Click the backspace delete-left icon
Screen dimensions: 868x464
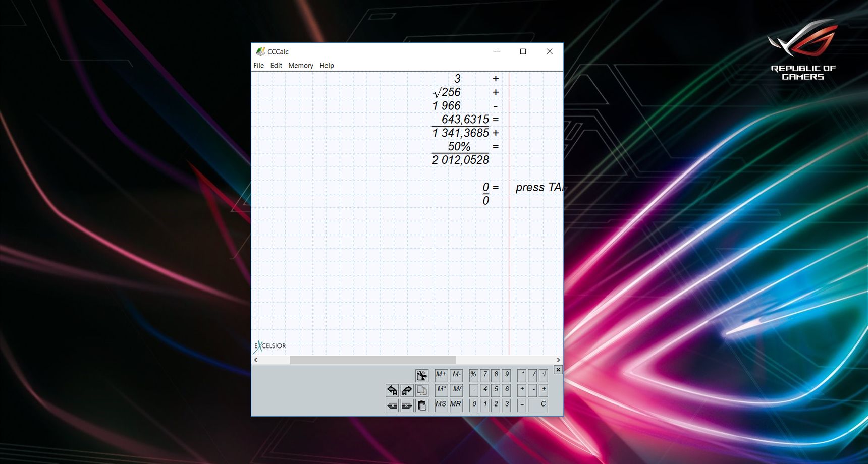[392, 405]
